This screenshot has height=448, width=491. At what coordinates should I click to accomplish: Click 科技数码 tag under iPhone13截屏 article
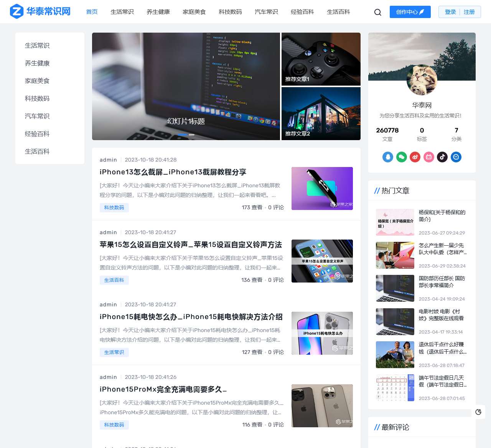coord(114,208)
